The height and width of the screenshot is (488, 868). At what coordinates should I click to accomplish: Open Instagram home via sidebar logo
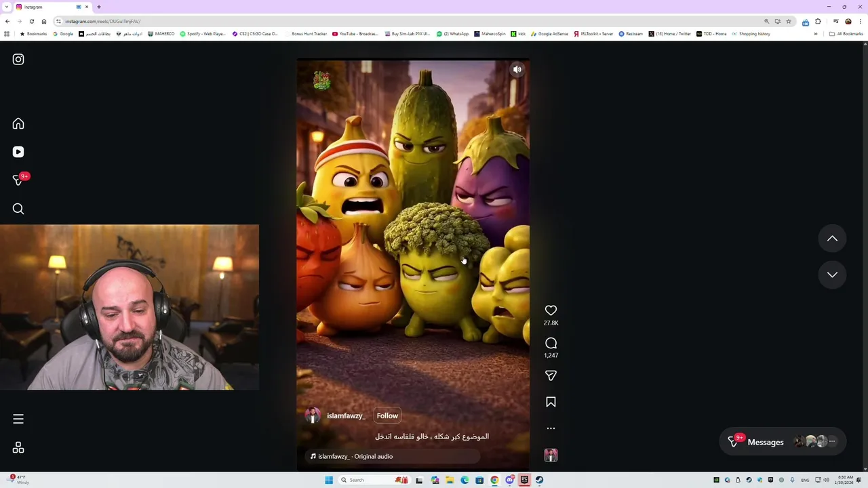18,60
